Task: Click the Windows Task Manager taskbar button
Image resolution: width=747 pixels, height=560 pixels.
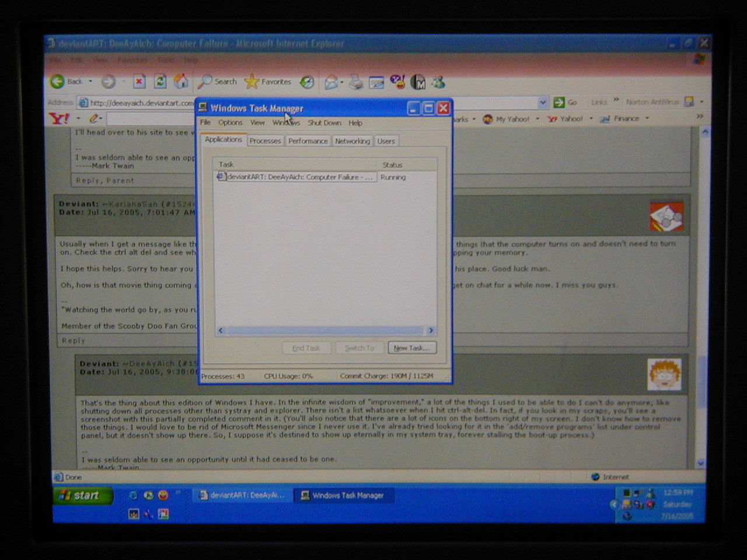Action: pyautogui.click(x=343, y=496)
